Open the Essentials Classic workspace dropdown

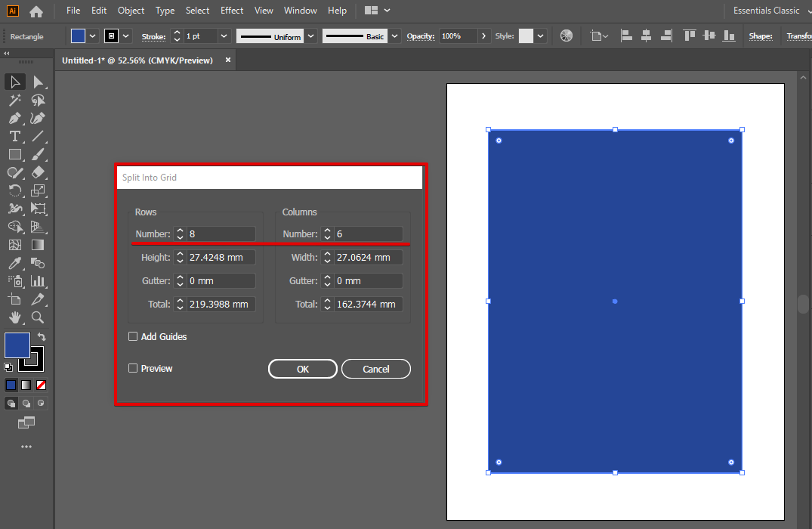[x=766, y=11]
